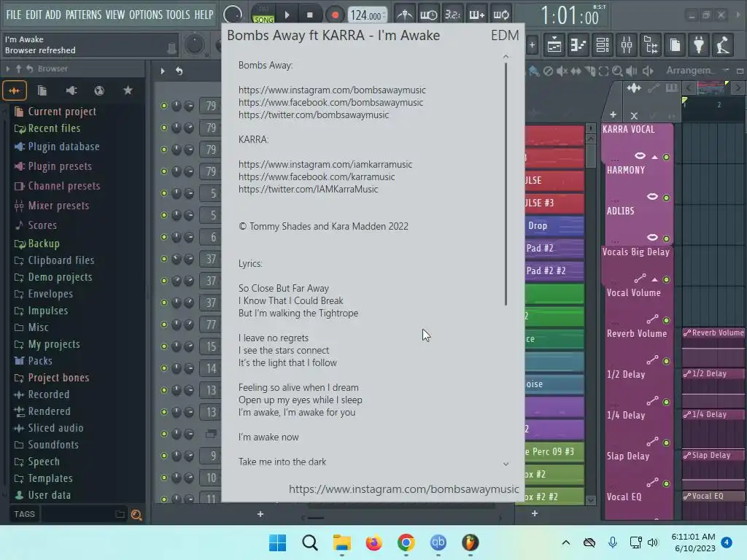
Task: Click the info panel vertical scrollbar
Action: (506, 184)
